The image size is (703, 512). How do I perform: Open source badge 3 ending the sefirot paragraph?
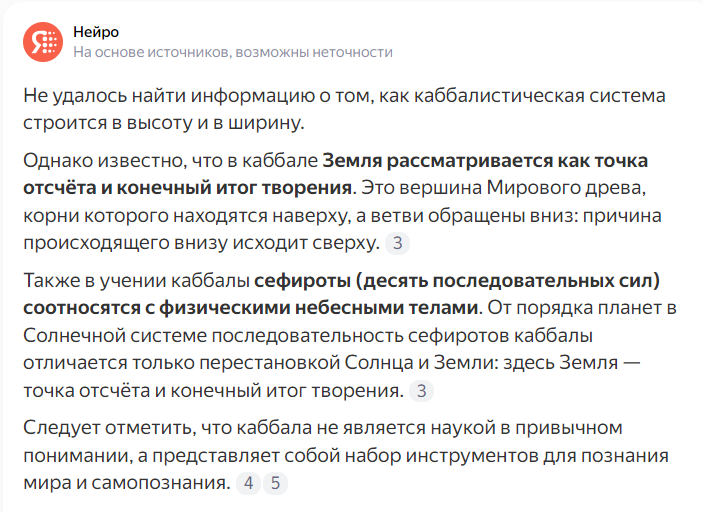click(x=421, y=391)
